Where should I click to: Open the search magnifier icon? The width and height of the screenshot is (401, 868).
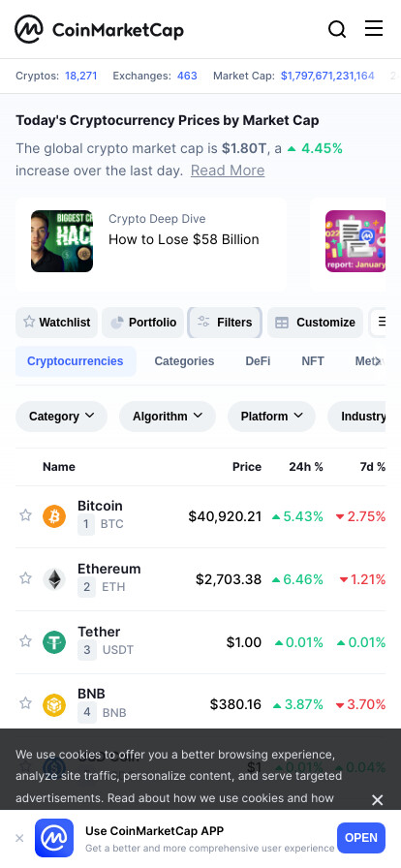pos(337,29)
